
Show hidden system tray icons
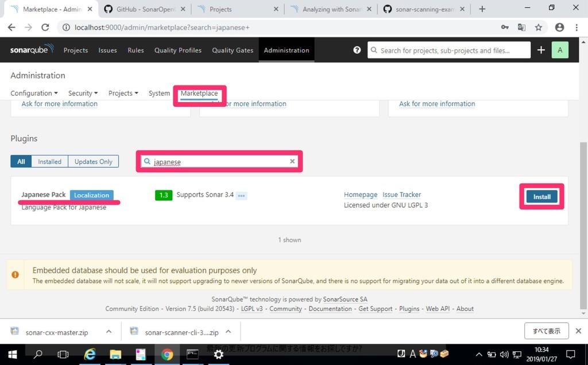coord(479,354)
